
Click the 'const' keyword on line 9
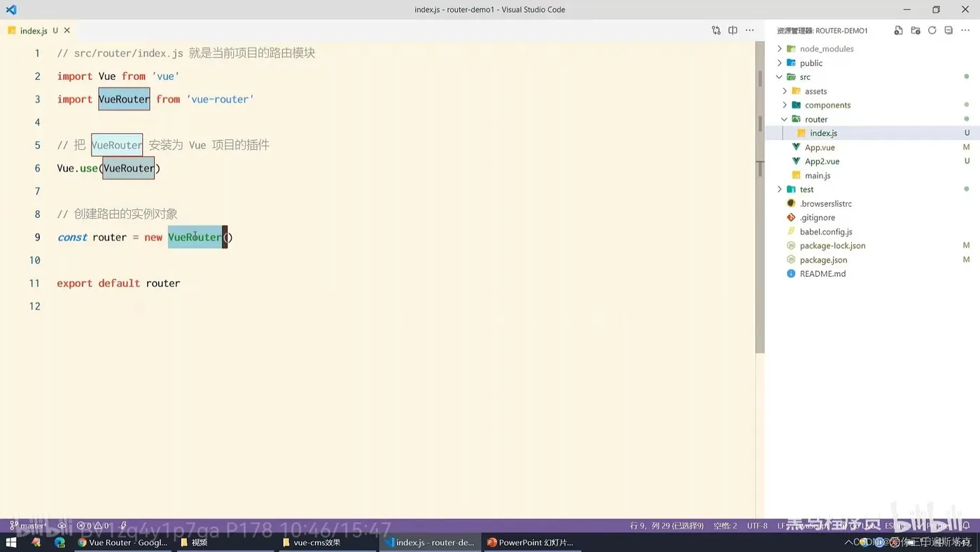coord(72,237)
